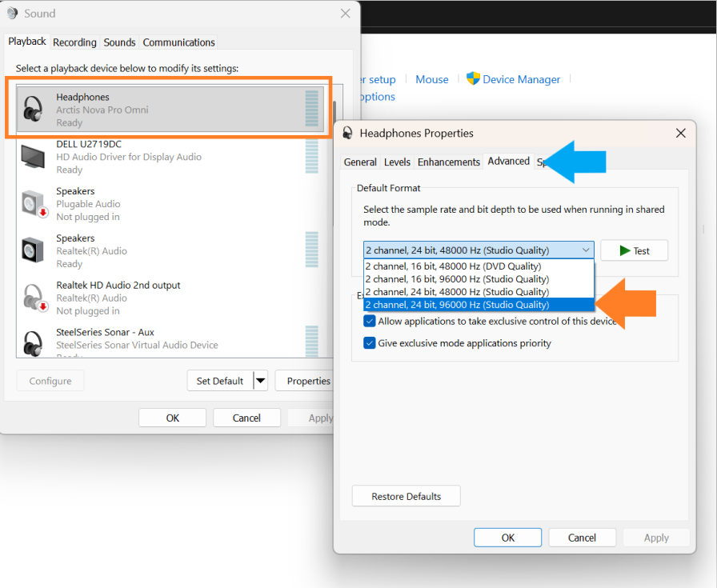Click Cancel in the Sound dialog
This screenshot has height=588, width=717.
click(x=246, y=418)
